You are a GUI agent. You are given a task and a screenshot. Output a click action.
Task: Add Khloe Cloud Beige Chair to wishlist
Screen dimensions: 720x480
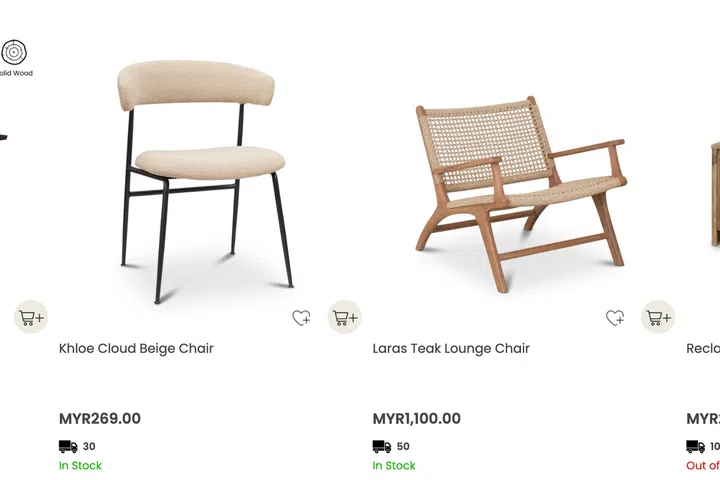point(302,317)
